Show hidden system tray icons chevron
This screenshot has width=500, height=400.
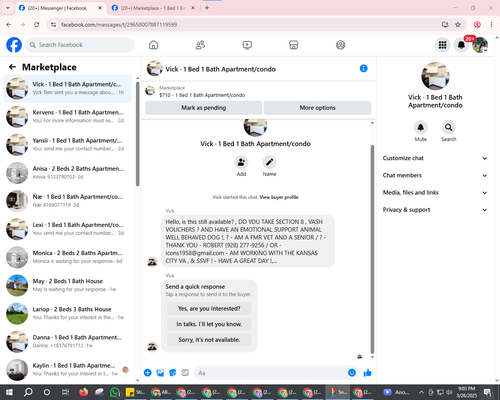tap(421, 392)
